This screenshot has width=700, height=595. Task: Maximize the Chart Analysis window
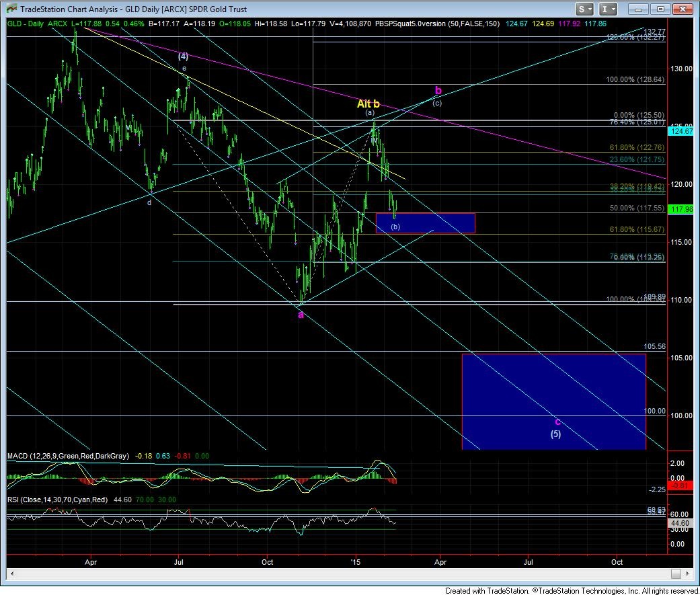(660, 9)
